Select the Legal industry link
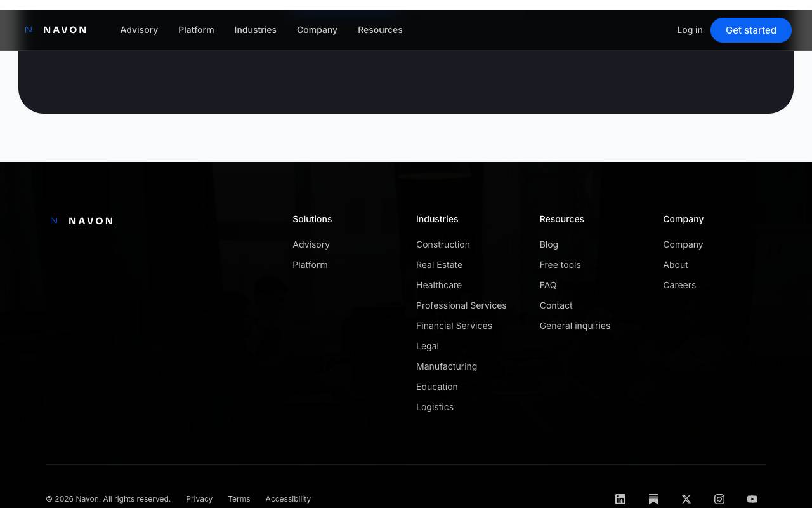The width and height of the screenshot is (812, 508). pyautogui.click(x=428, y=346)
